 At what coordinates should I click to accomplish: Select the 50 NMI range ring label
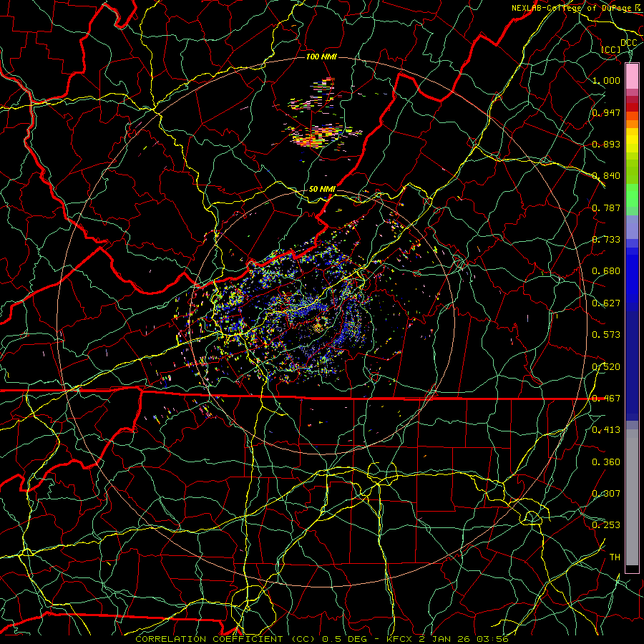[x=321, y=189]
